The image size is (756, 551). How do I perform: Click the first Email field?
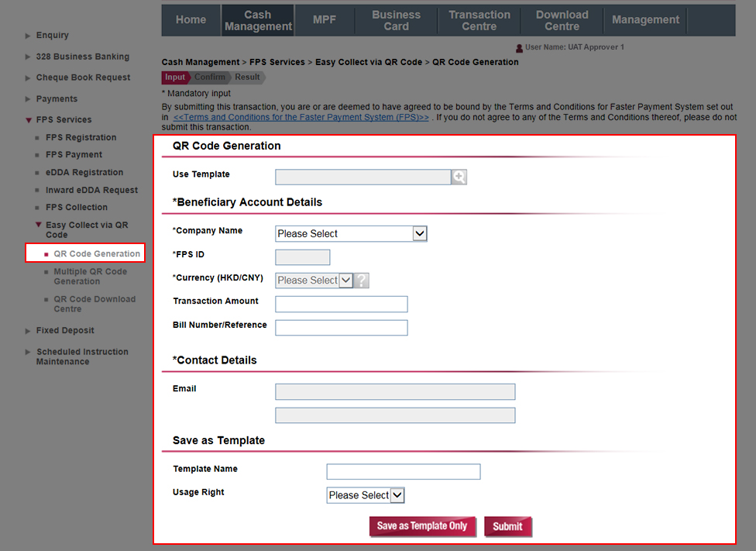click(x=395, y=392)
